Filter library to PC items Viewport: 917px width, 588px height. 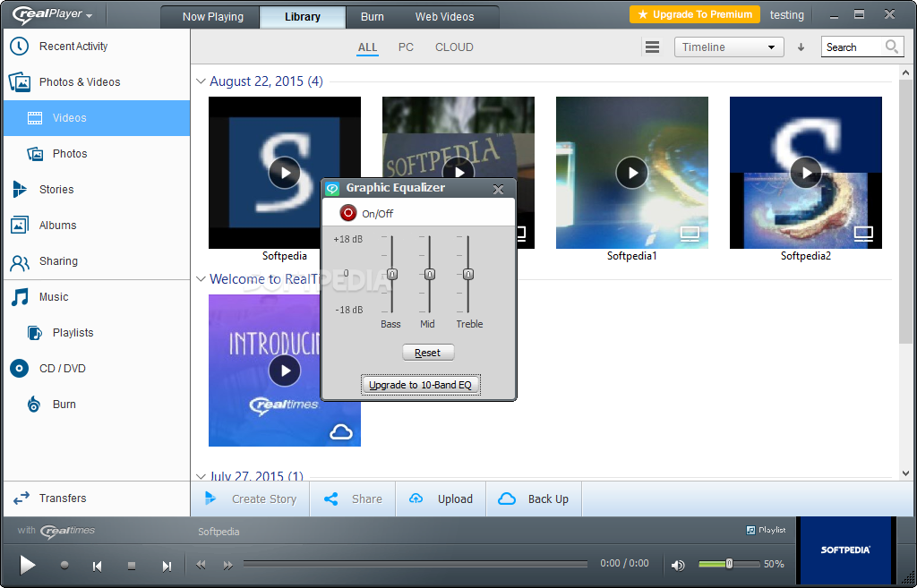tap(406, 47)
